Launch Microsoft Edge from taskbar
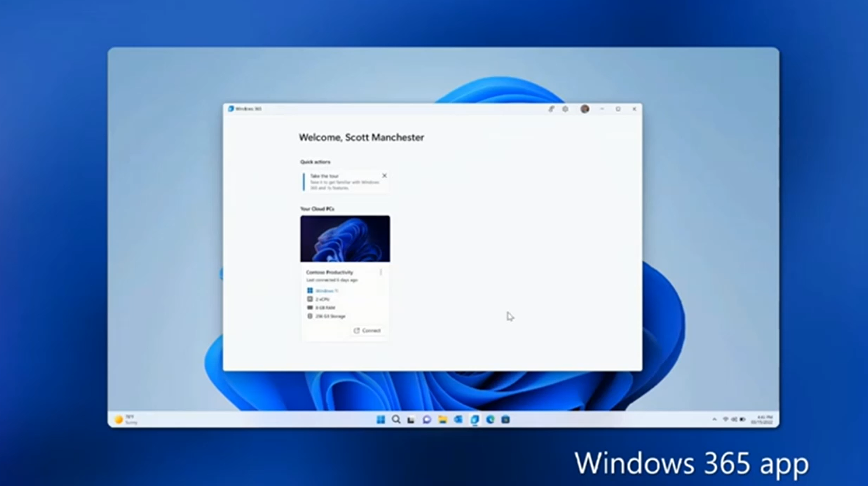Screen dimensions: 868x486 [490, 420]
